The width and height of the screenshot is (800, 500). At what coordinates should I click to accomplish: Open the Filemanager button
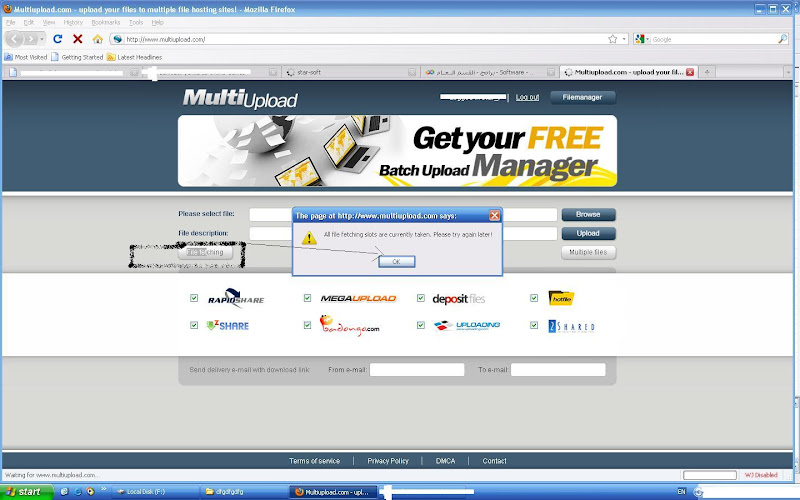pyautogui.click(x=582, y=97)
